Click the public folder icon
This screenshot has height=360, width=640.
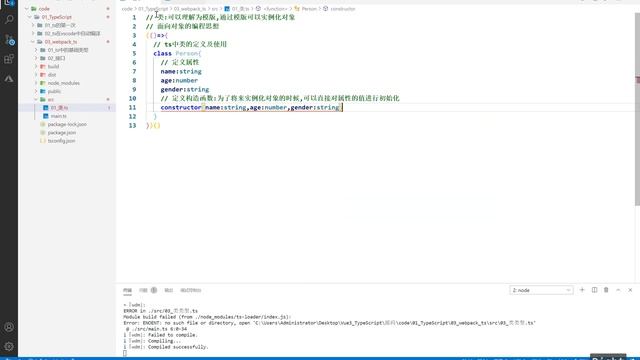pos(43,91)
